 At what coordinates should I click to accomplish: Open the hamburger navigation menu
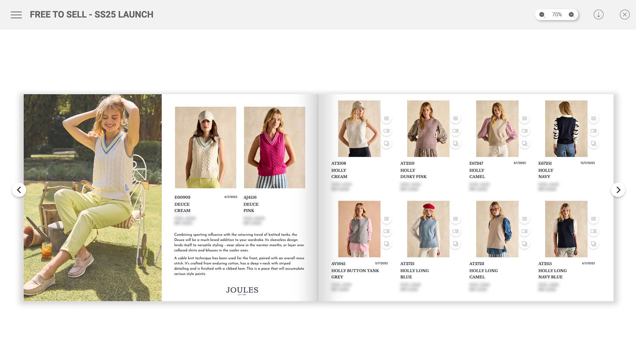[x=16, y=14]
